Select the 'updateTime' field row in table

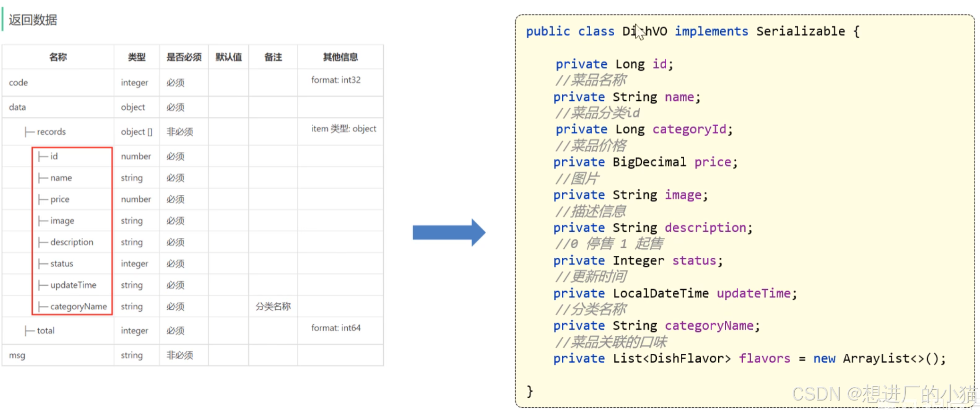pyautogui.click(x=67, y=285)
